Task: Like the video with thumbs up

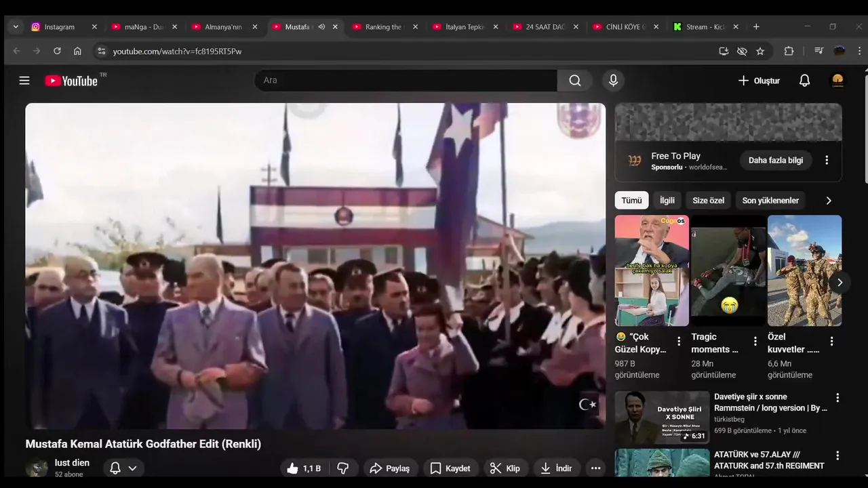Action: coord(303,468)
